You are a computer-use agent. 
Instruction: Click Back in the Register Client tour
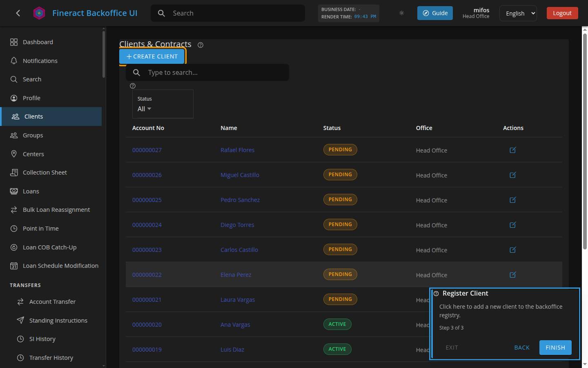coord(522,348)
